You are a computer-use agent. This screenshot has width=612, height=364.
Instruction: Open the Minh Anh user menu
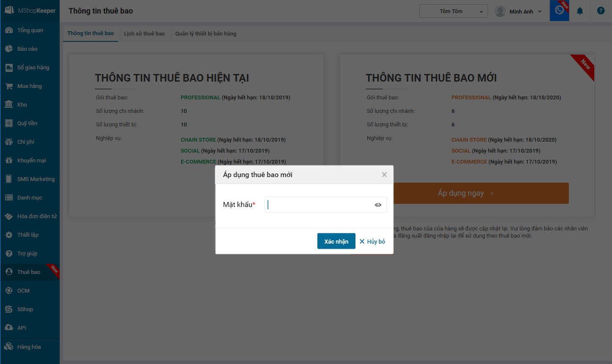click(x=518, y=11)
